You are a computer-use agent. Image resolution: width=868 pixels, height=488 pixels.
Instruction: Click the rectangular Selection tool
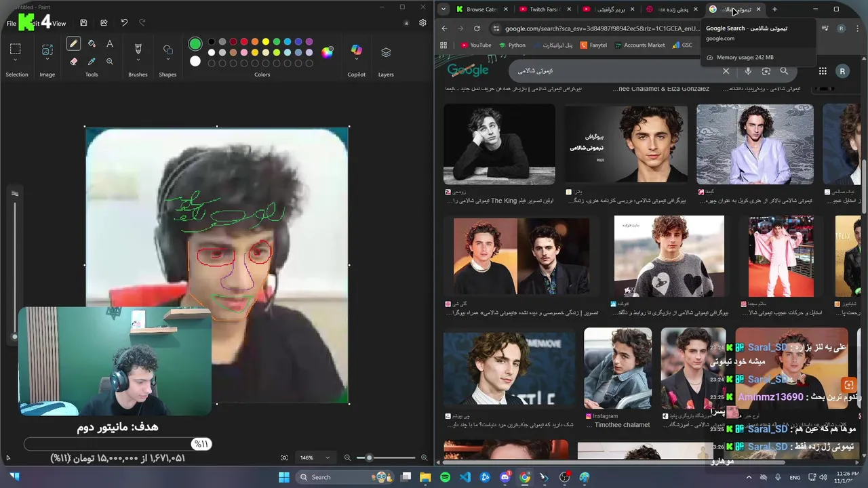(16, 49)
